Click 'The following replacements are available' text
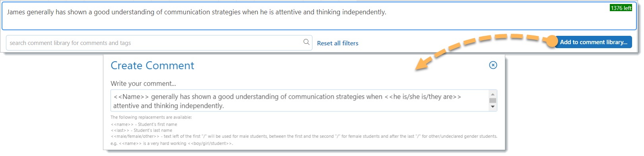The height and width of the screenshot is (156, 644). 151,117
